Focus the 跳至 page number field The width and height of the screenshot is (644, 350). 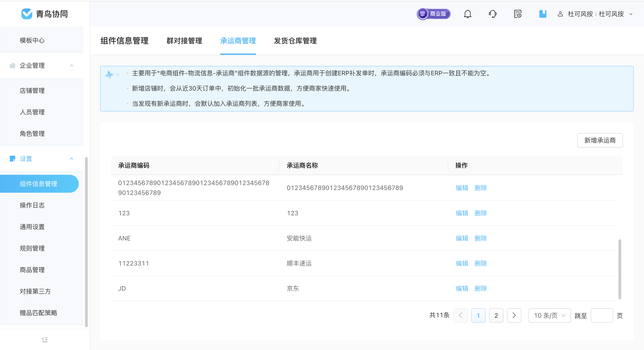tap(601, 315)
